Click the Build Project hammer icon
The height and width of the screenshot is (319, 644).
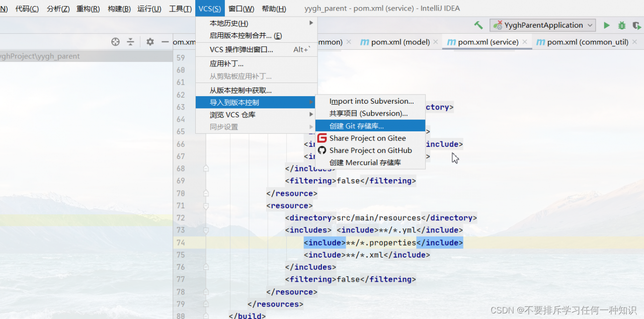478,25
